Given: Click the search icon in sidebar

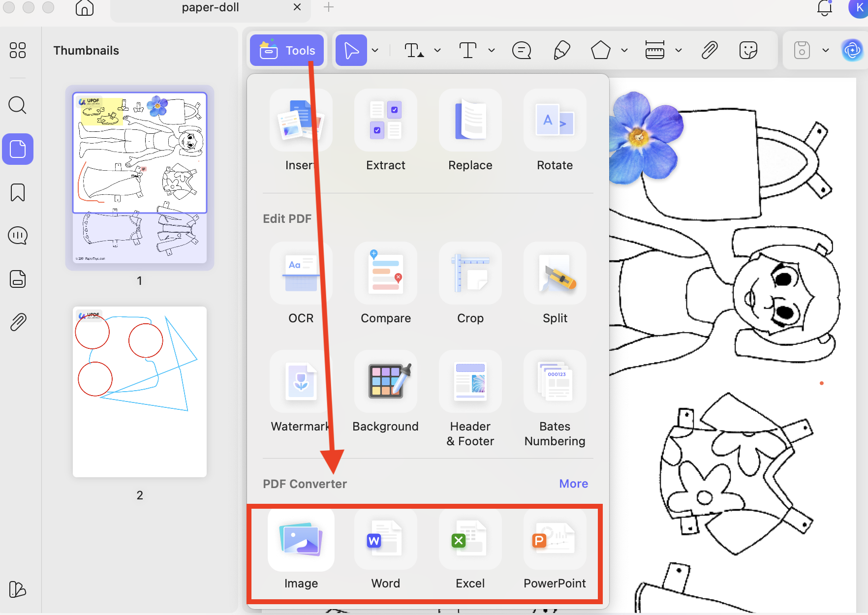Looking at the screenshot, I should pyautogui.click(x=18, y=105).
